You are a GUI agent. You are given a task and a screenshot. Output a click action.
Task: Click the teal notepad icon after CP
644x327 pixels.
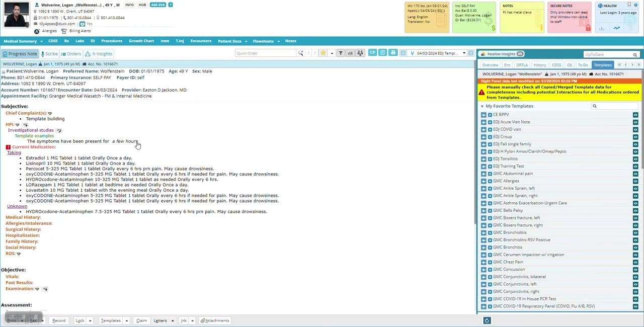pos(383,53)
